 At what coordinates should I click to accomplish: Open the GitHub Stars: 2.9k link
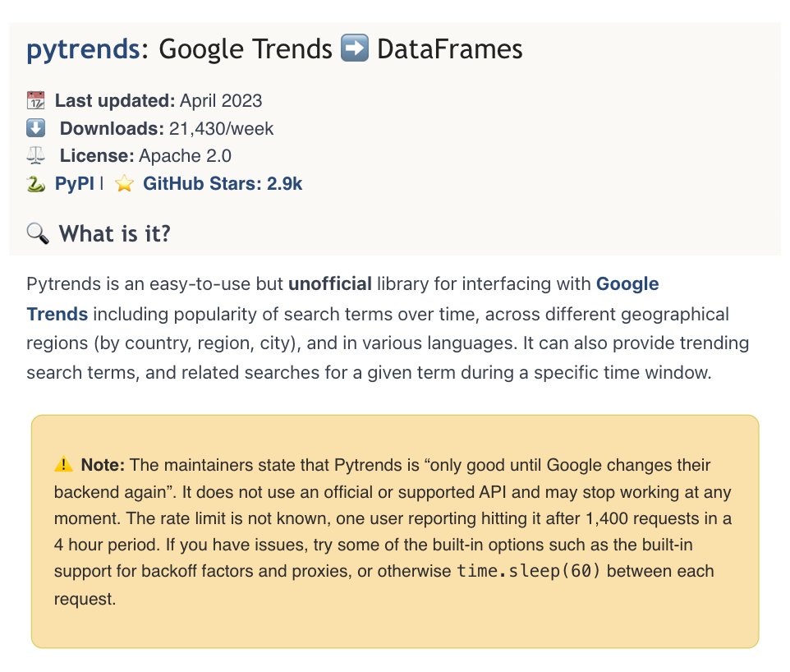[223, 183]
